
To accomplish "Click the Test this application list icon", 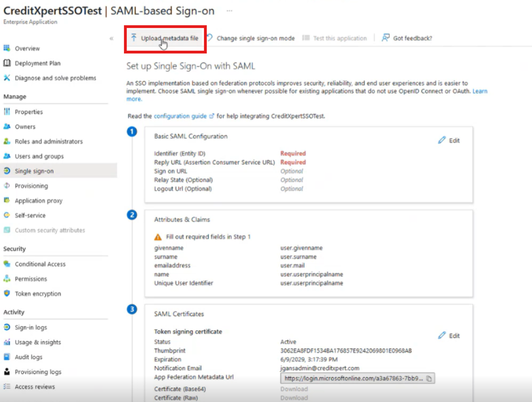I will point(306,38).
